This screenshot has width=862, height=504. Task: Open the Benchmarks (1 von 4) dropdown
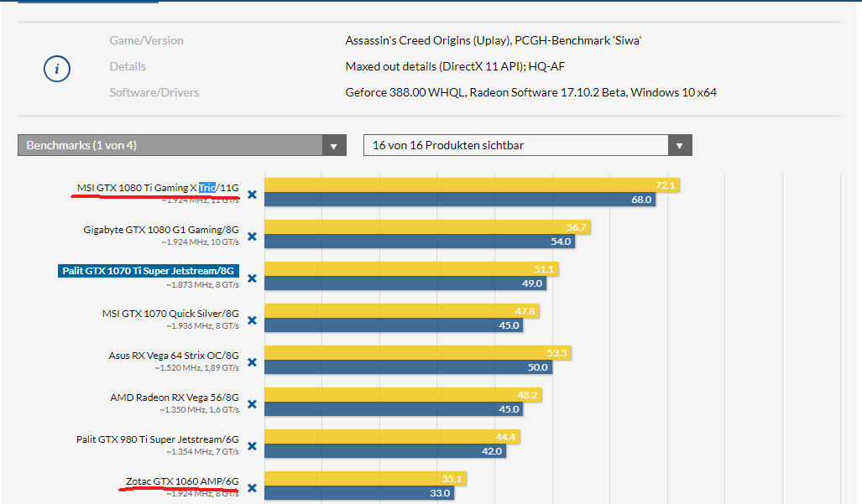(182, 145)
